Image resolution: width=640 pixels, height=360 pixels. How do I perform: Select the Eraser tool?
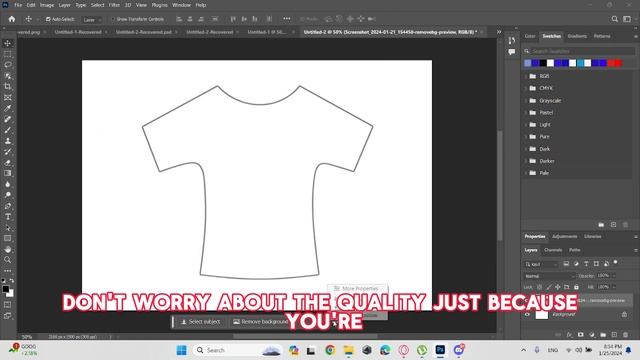(8, 162)
